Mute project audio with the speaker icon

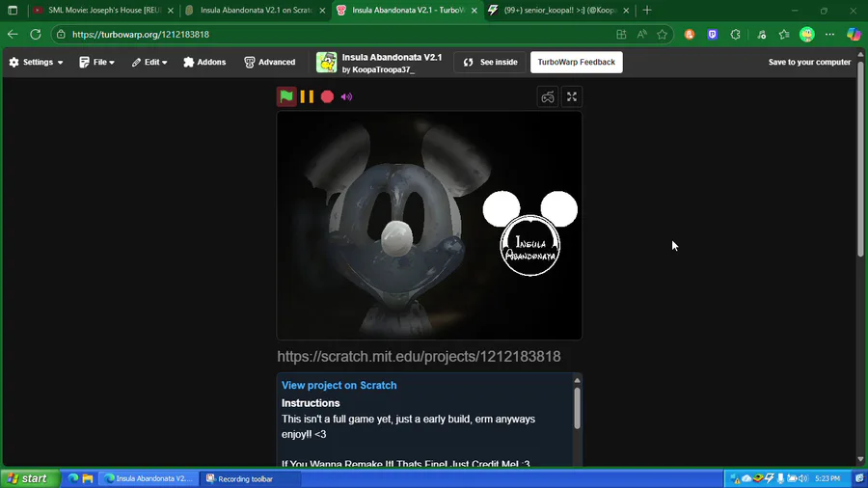click(x=346, y=96)
